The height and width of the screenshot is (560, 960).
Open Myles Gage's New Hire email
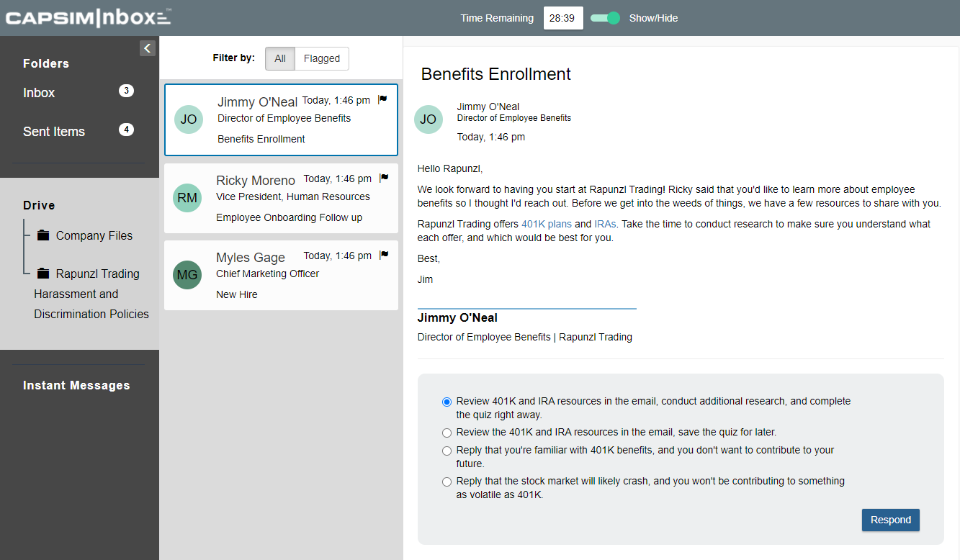tap(281, 275)
